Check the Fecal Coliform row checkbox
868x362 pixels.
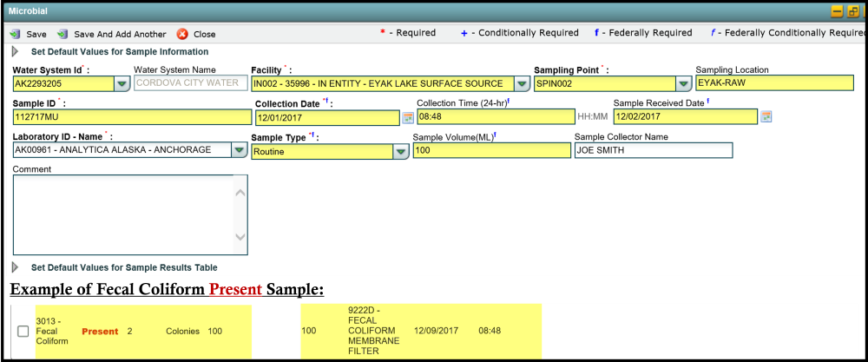click(23, 332)
